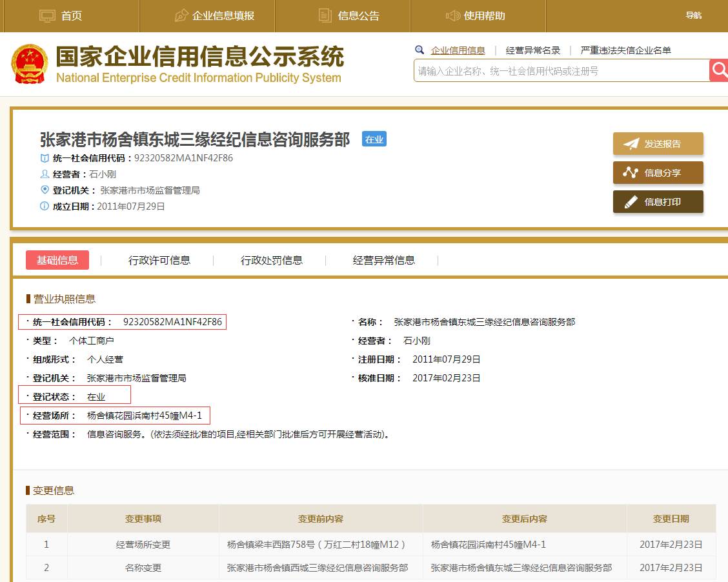Click the 信息公告 menu item
Image resolution: width=728 pixels, height=582 pixels.
coord(358,15)
